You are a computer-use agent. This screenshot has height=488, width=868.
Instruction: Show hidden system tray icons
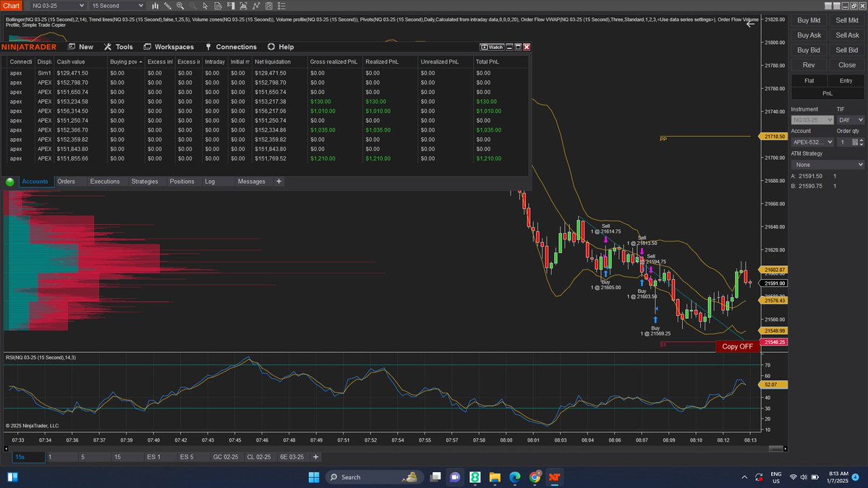745,477
